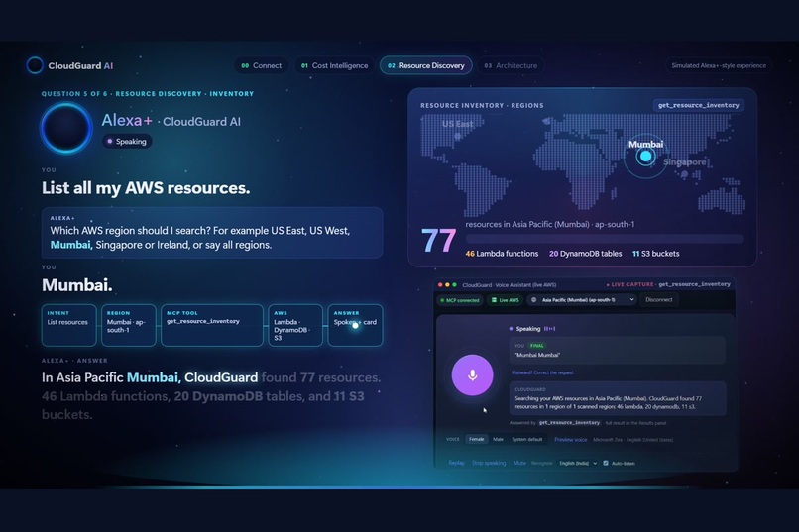Click the Simulated Alexa+-style experience badge

click(x=719, y=65)
